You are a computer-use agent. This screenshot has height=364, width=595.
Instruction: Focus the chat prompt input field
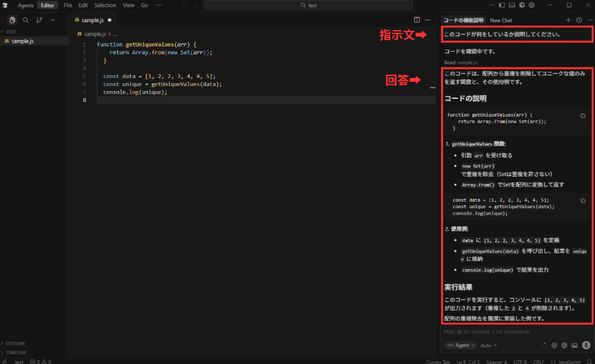[516, 332]
